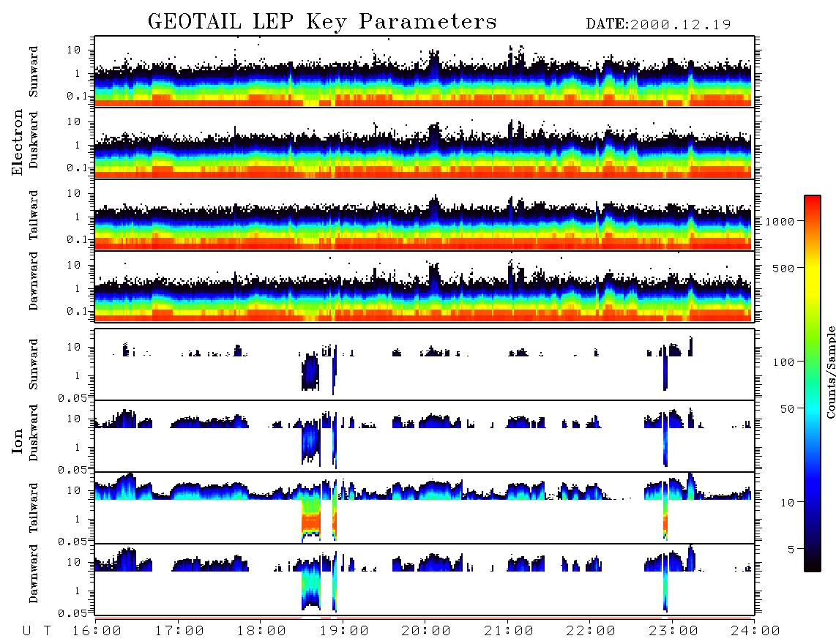This screenshot has height=644, width=836.
Task: Click the "Electron" group axis label
Action: tap(18, 142)
